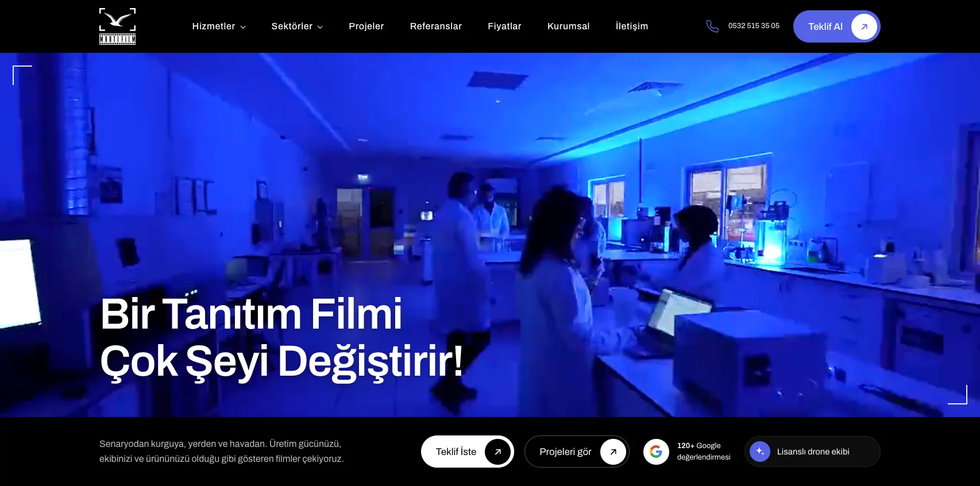Click the Google G logo icon
The image size is (980, 486).
click(656, 452)
